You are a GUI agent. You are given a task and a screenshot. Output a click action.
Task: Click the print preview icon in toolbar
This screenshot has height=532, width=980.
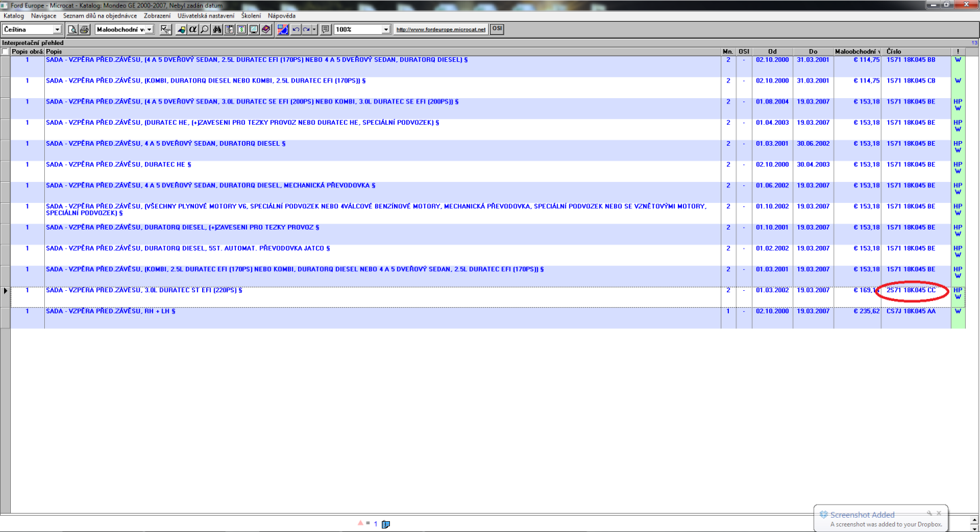click(72, 29)
